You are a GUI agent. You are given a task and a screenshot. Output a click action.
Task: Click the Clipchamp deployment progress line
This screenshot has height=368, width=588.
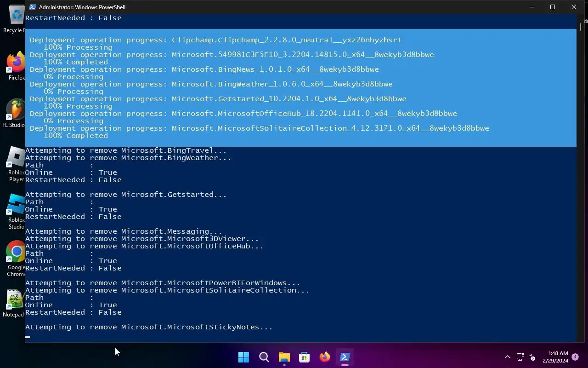click(216, 40)
